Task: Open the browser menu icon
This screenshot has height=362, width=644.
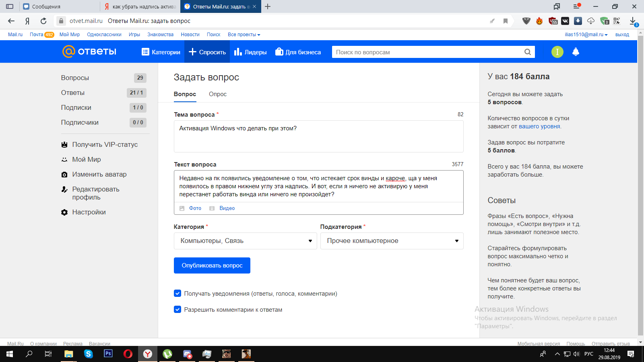Action: (577, 6)
